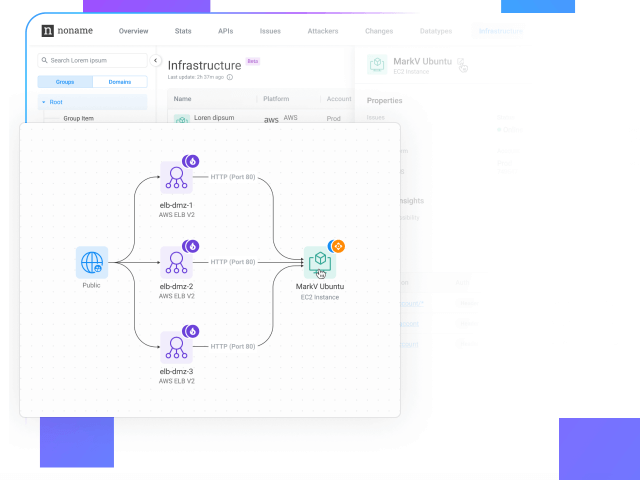Go to the APIs tab

click(225, 31)
